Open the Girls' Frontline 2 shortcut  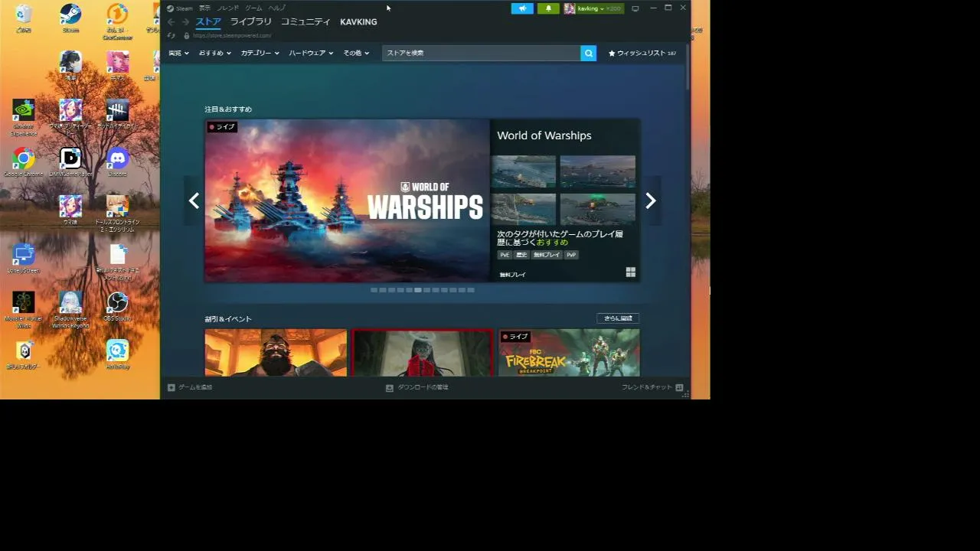pyautogui.click(x=117, y=213)
